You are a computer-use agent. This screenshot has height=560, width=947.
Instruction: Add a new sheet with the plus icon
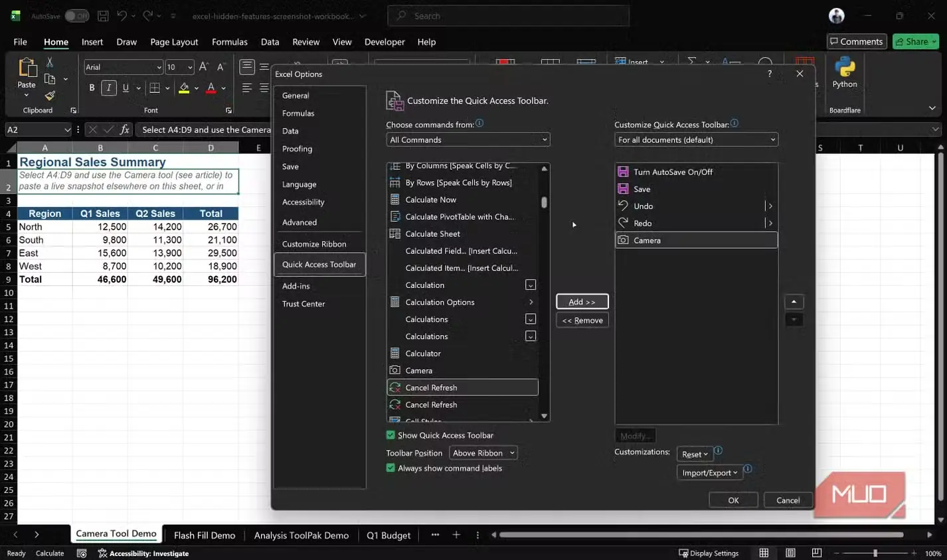click(x=456, y=535)
